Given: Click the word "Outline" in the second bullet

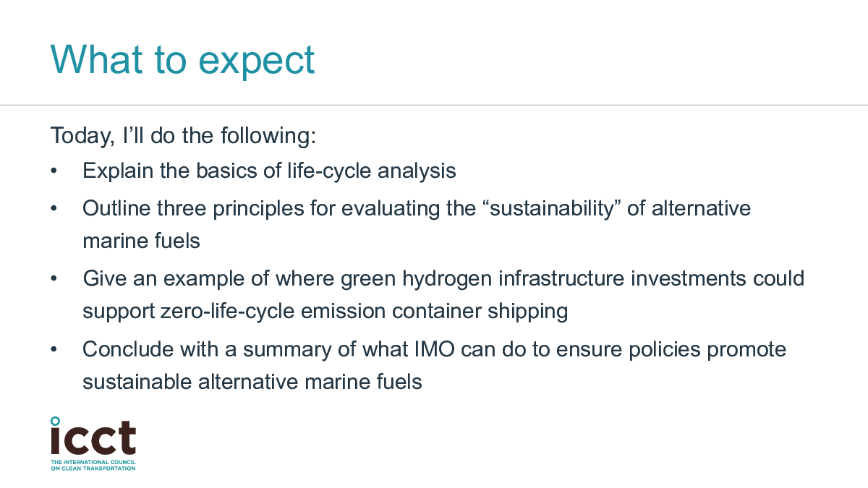Looking at the screenshot, I should (116, 208).
